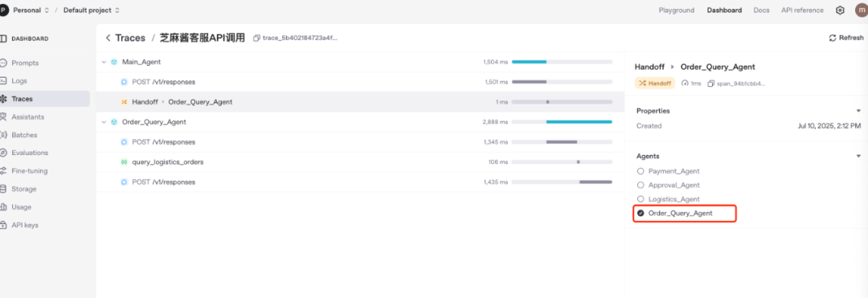
Task: Open the API keys sidebar icon
Action: 3,225
